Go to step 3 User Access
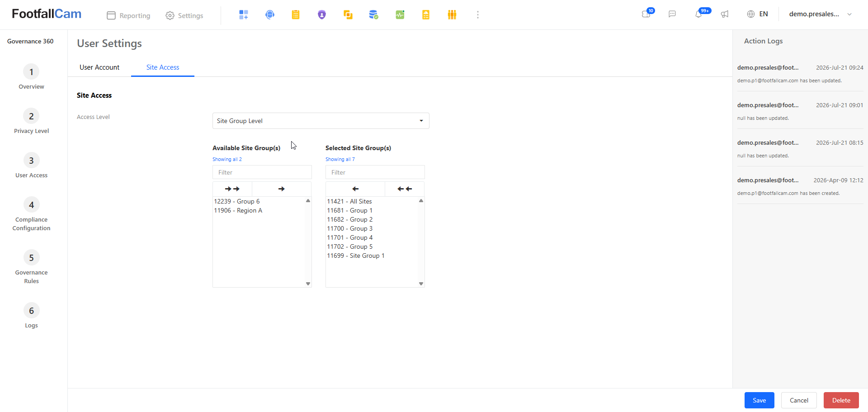 click(31, 166)
